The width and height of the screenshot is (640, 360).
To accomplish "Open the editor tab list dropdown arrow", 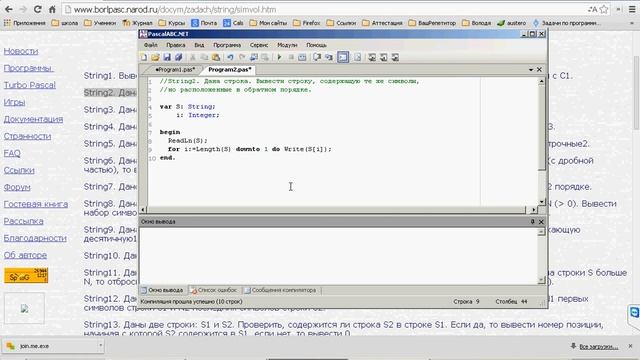I will click(531, 70).
